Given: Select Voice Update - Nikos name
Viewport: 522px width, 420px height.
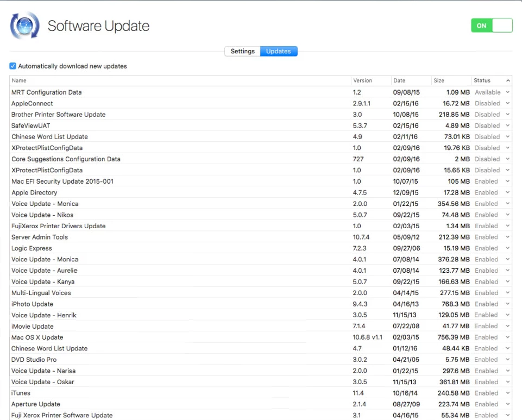Looking at the screenshot, I should pos(42,215).
